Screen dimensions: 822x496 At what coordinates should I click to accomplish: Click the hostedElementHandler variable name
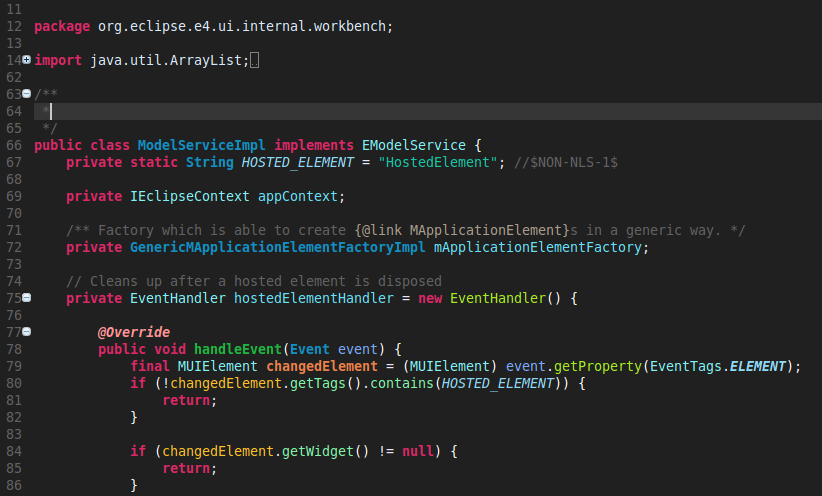pyautogui.click(x=313, y=298)
